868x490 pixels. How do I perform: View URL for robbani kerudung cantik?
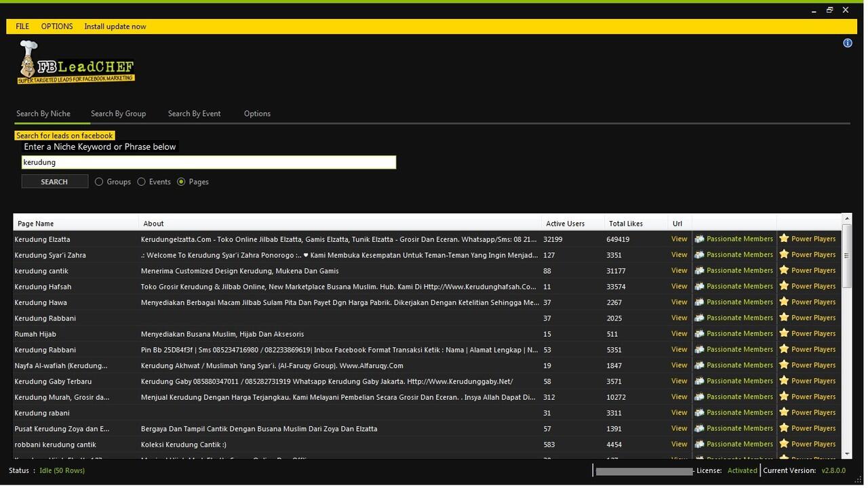pyautogui.click(x=679, y=444)
